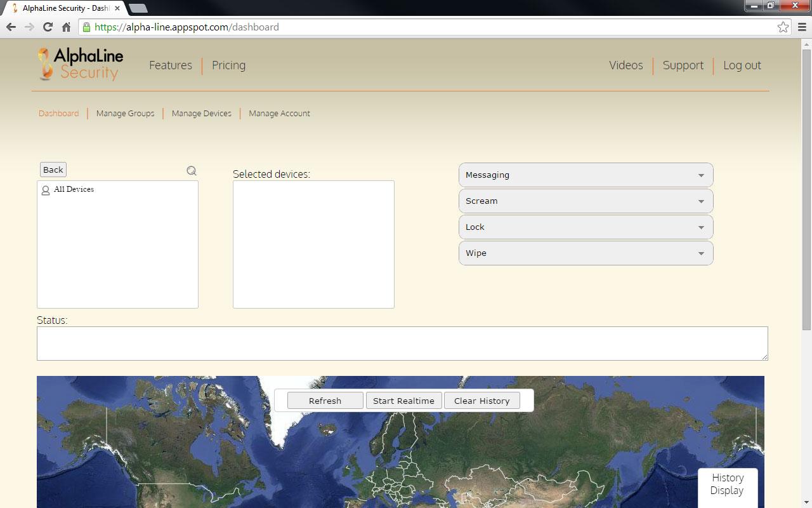Click the browser home icon
Screen dimensions: 812x508
(x=66, y=27)
